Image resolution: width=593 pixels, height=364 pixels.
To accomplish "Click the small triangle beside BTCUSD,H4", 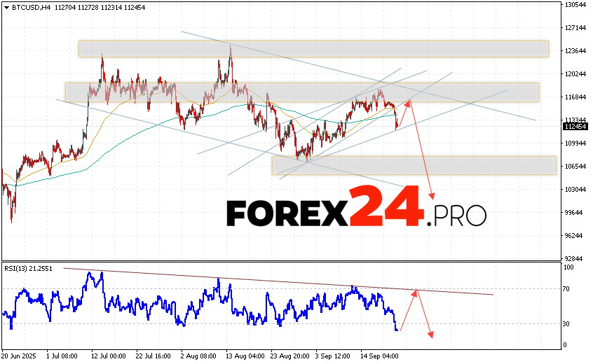I will [x=6, y=7].
